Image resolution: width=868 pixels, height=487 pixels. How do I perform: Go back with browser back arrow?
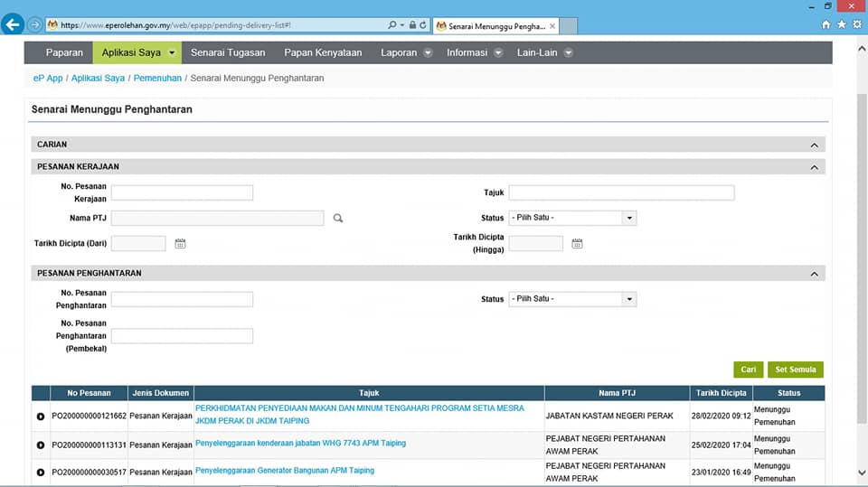12,25
